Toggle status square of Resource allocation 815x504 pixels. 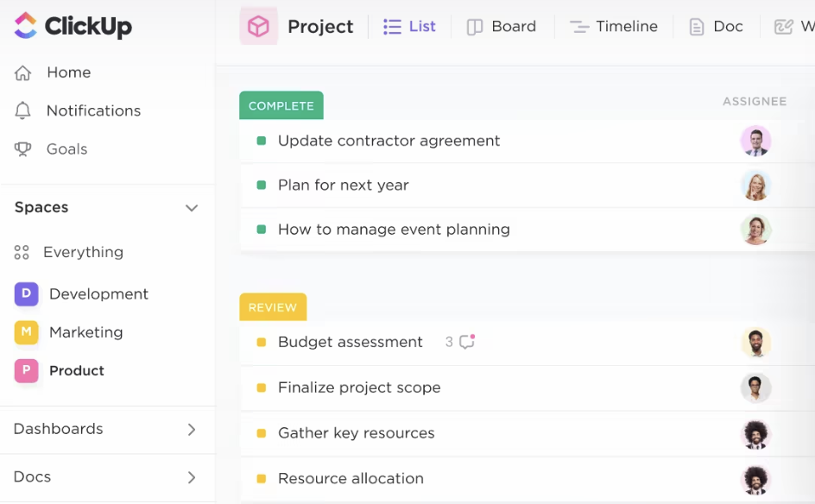262,478
